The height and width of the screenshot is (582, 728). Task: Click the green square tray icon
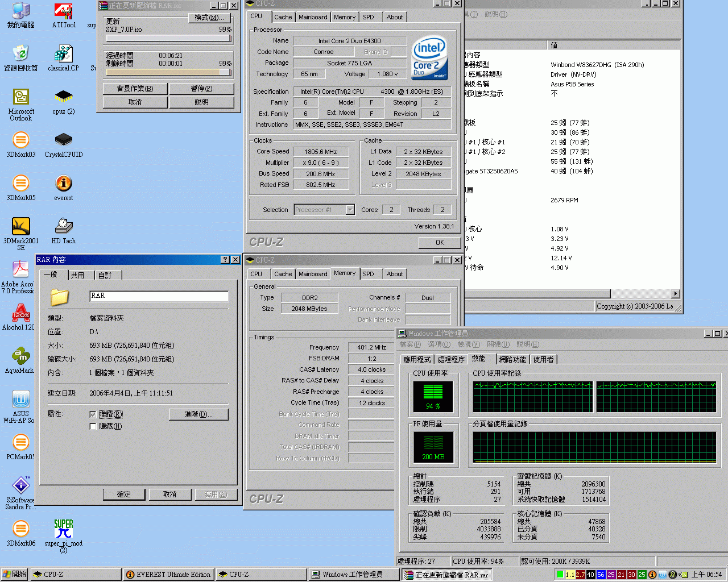tap(560, 575)
